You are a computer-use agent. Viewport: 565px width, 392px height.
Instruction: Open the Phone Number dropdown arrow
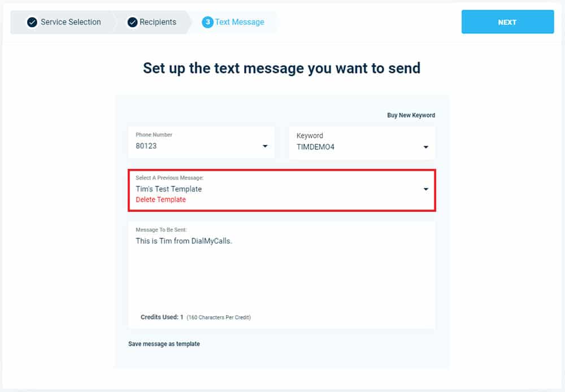[x=265, y=146]
